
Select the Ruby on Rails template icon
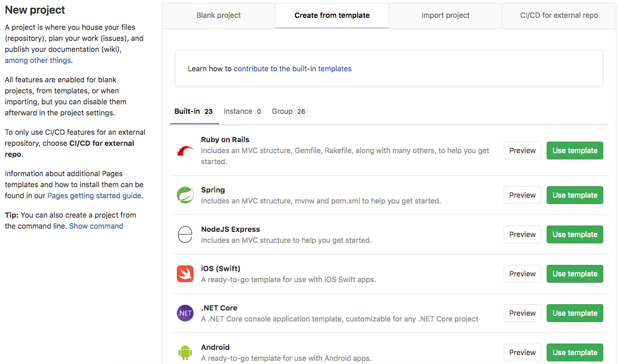185,148
